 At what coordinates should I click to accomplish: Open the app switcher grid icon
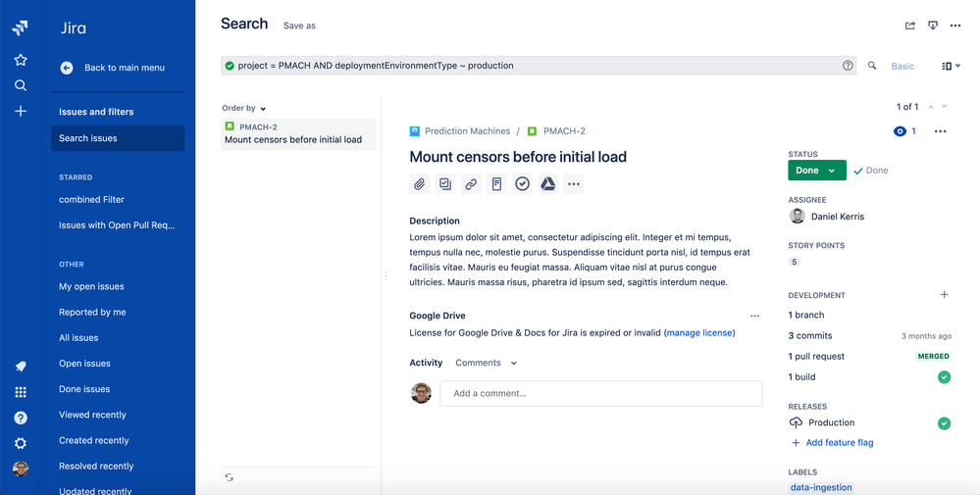tap(21, 392)
